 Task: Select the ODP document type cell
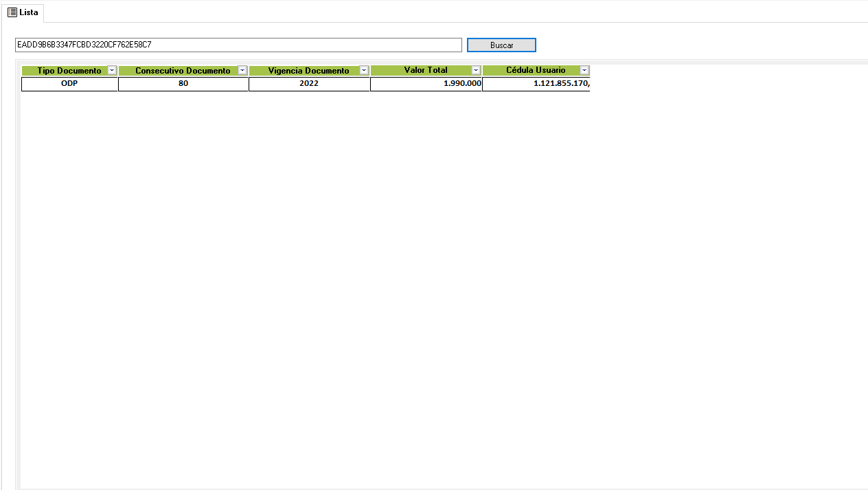tap(69, 84)
